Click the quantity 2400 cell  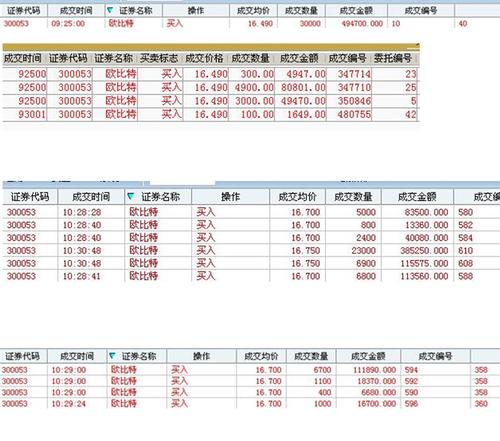366,238
